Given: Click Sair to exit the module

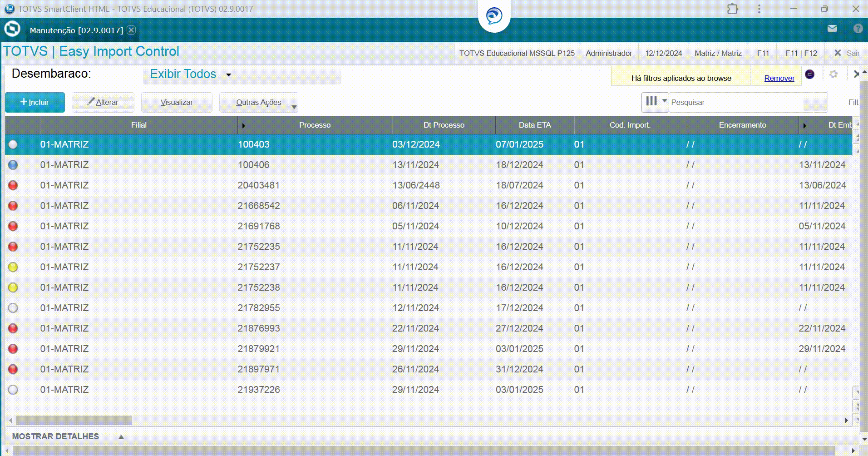Looking at the screenshot, I should [847, 53].
